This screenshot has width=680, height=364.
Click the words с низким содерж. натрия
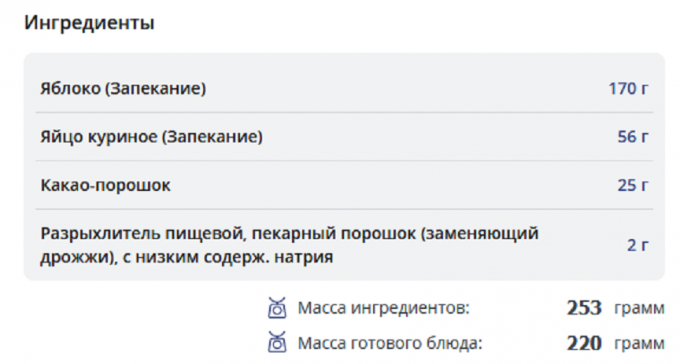[228, 257]
